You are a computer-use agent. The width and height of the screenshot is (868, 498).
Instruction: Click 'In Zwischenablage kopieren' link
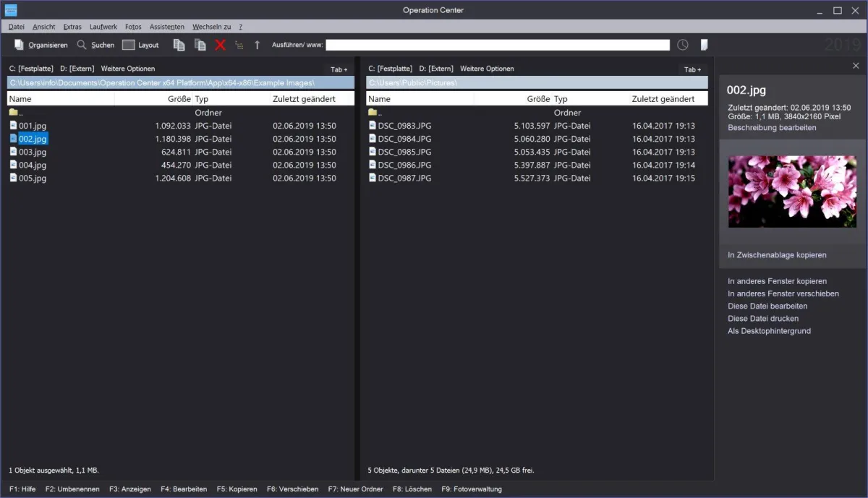click(x=777, y=255)
